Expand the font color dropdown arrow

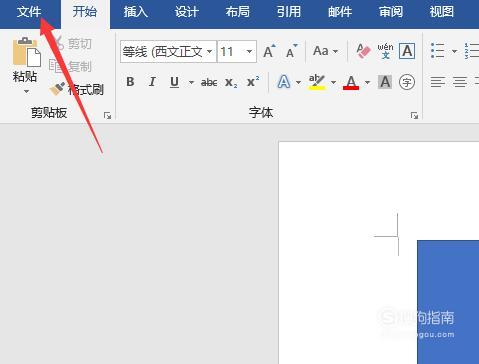[367, 82]
